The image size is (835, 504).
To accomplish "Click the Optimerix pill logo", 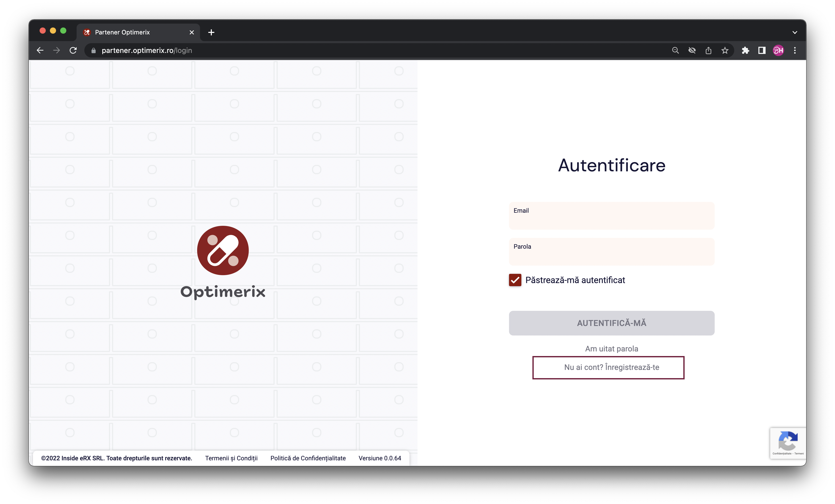I will pyautogui.click(x=223, y=250).
